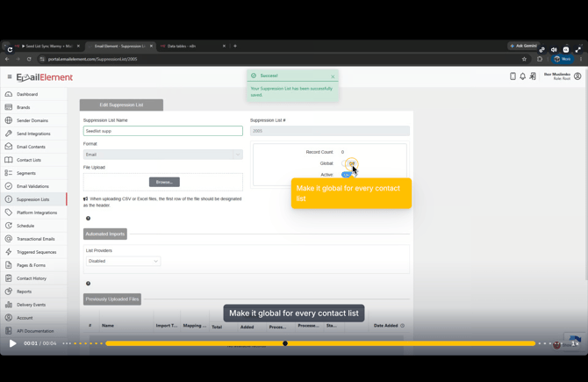
Task: Reload the page in browser toolbar
Action: click(x=29, y=59)
